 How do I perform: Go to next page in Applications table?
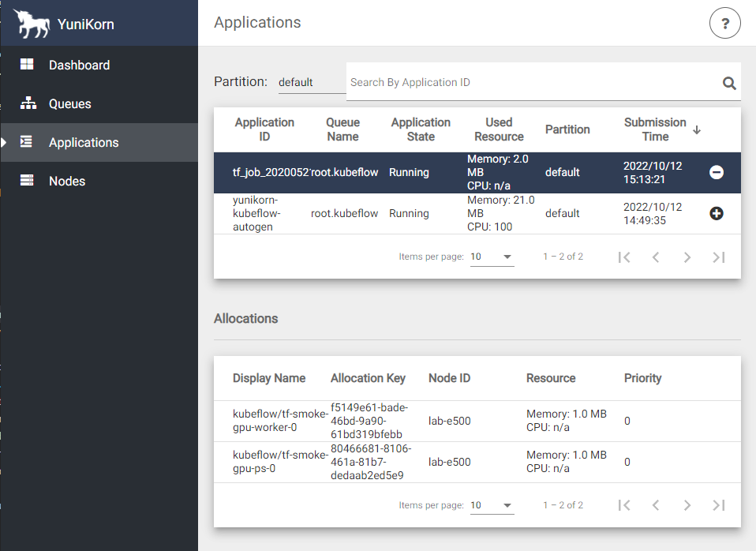687,257
